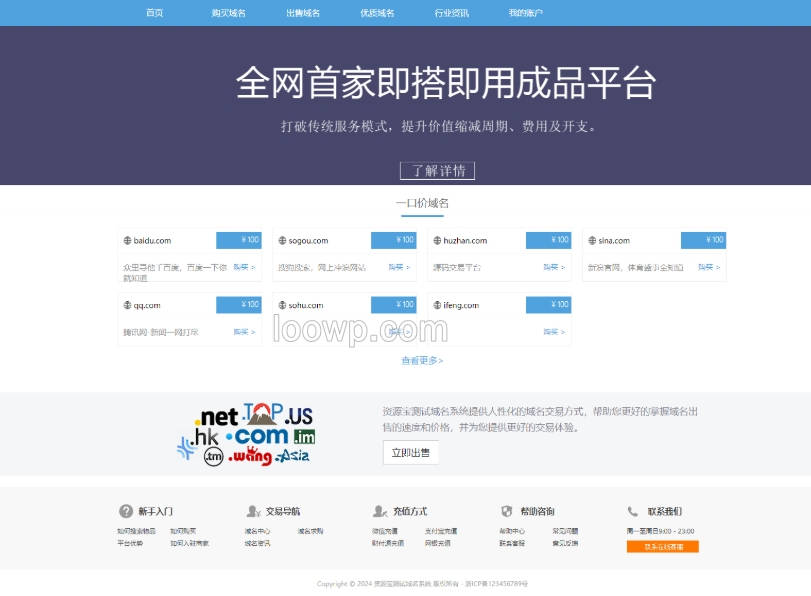811x596 pixels.
Task: Click the ifeng.com domain name
Action: click(461, 305)
